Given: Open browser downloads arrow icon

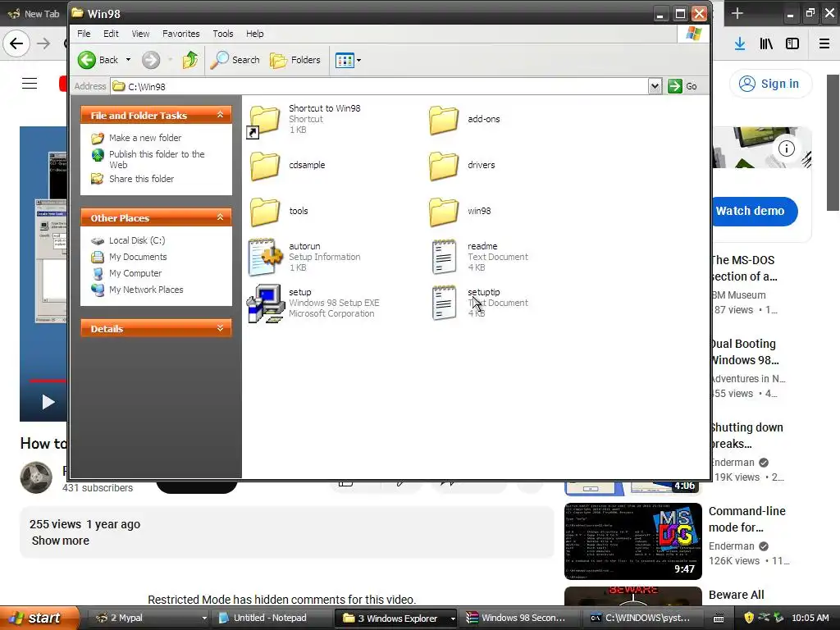Looking at the screenshot, I should (x=740, y=43).
